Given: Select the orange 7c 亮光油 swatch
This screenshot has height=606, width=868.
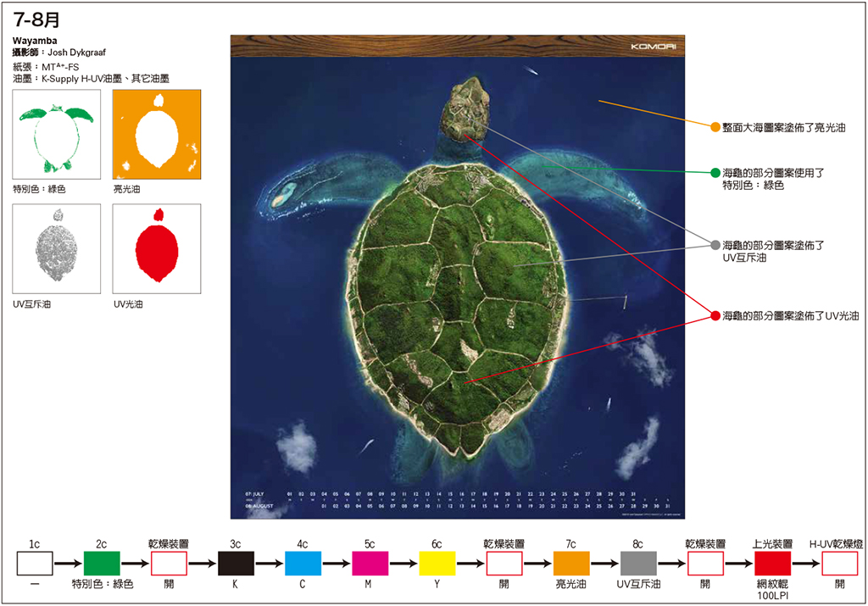Looking at the screenshot, I should [x=570, y=561].
